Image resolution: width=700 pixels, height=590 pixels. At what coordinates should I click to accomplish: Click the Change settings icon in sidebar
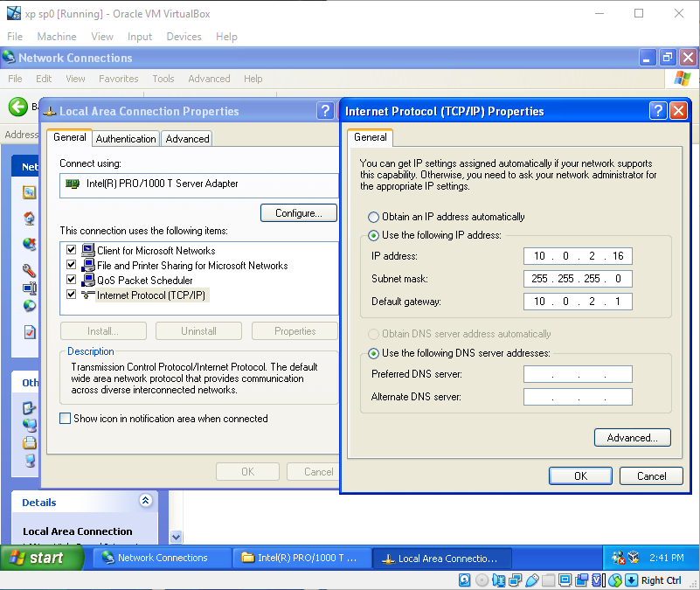[30, 332]
